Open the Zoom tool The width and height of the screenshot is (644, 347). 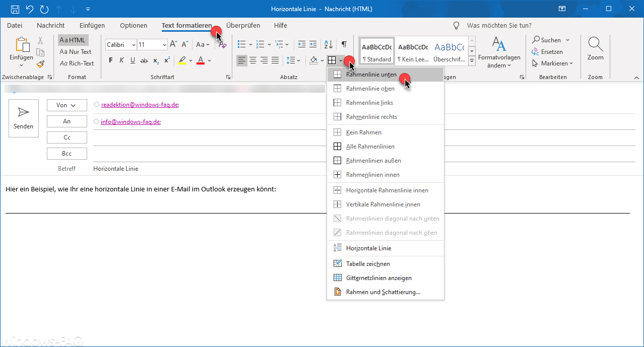[595, 48]
